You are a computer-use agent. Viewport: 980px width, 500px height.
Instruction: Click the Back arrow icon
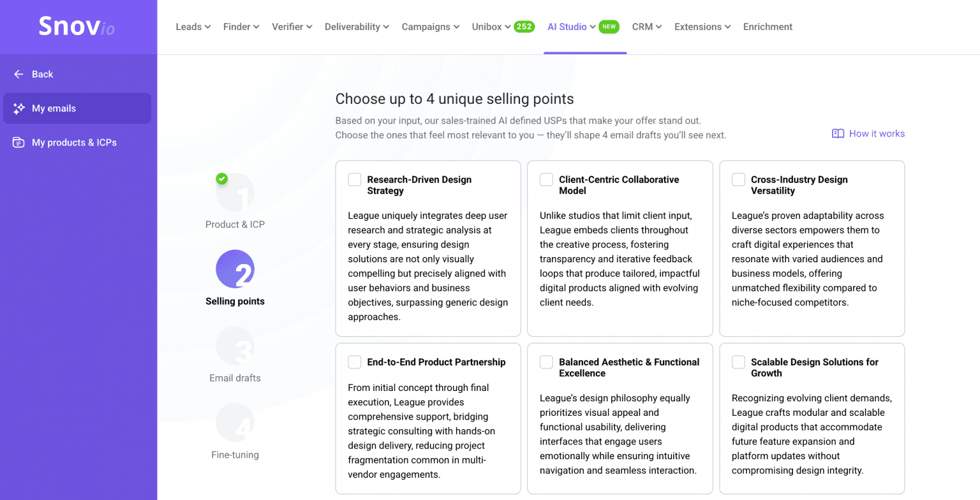click(19, 74)
